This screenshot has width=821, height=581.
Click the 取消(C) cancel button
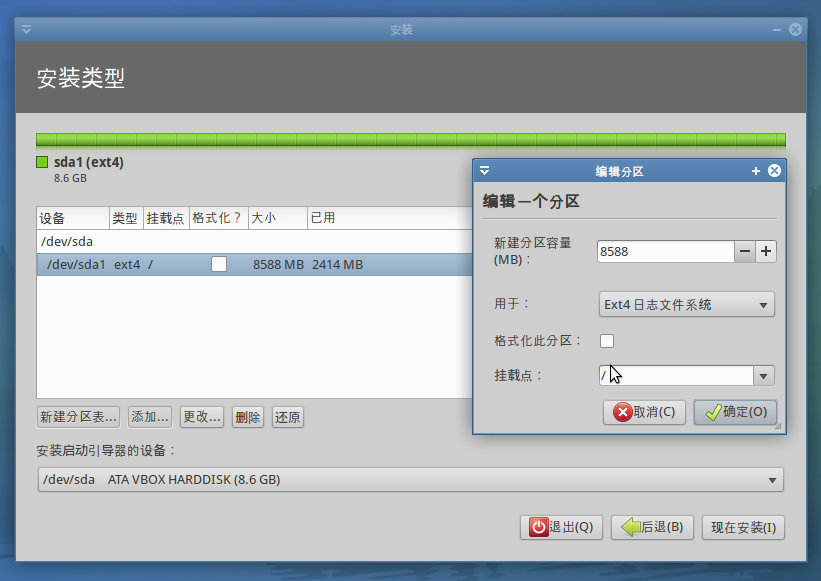click(x=645, y=412)
